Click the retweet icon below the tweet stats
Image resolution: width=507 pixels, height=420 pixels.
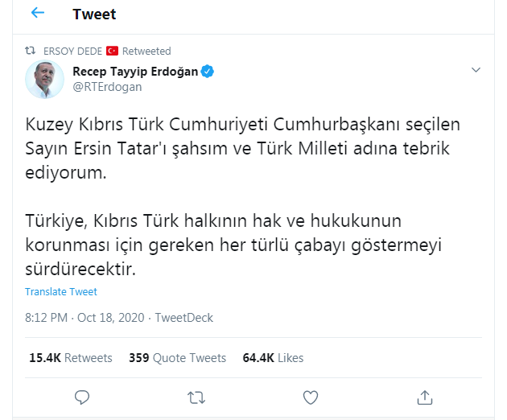click(196, 396)
